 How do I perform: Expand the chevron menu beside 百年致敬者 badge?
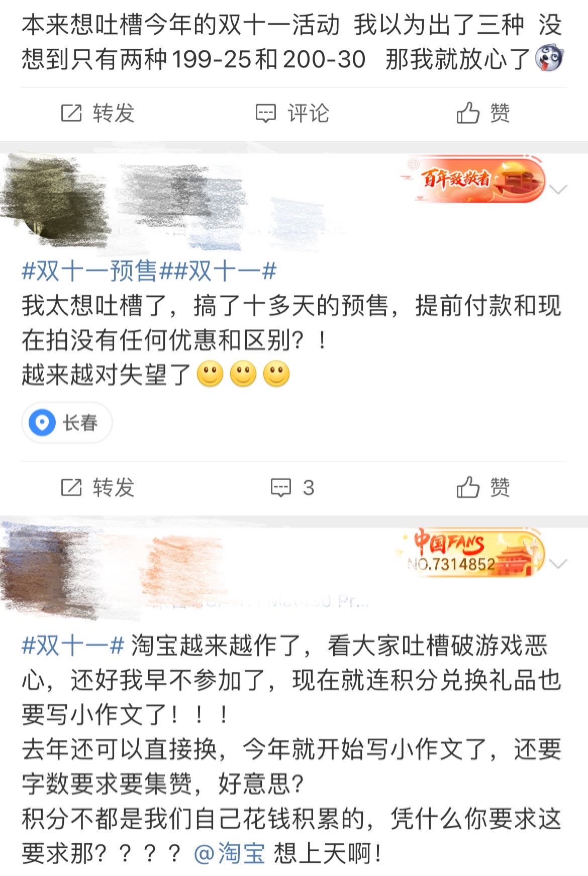[559, 190]
